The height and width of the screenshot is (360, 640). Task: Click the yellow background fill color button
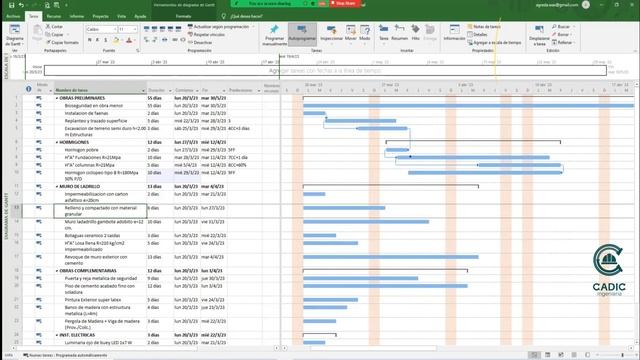[116, 40]
